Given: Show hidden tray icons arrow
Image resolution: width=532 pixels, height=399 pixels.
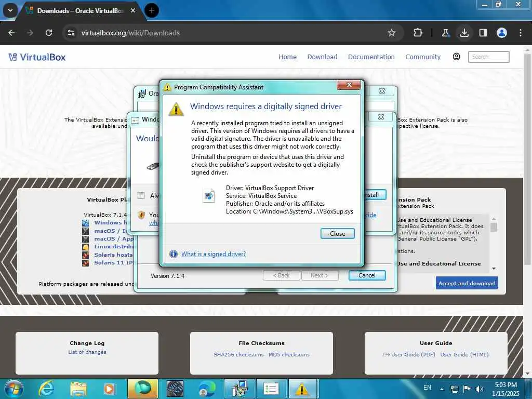Looking at the screenshot, I should (442, 389).
